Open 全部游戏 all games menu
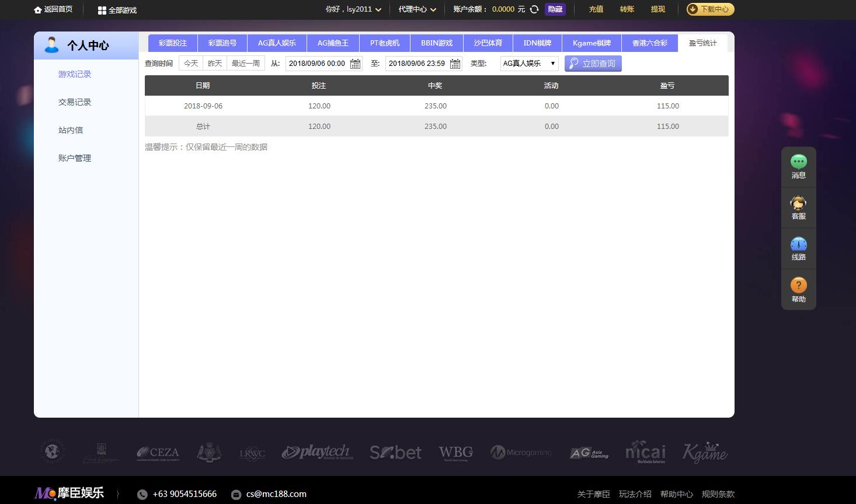Viewport: 856px width, 504px height. pos(116,10)
